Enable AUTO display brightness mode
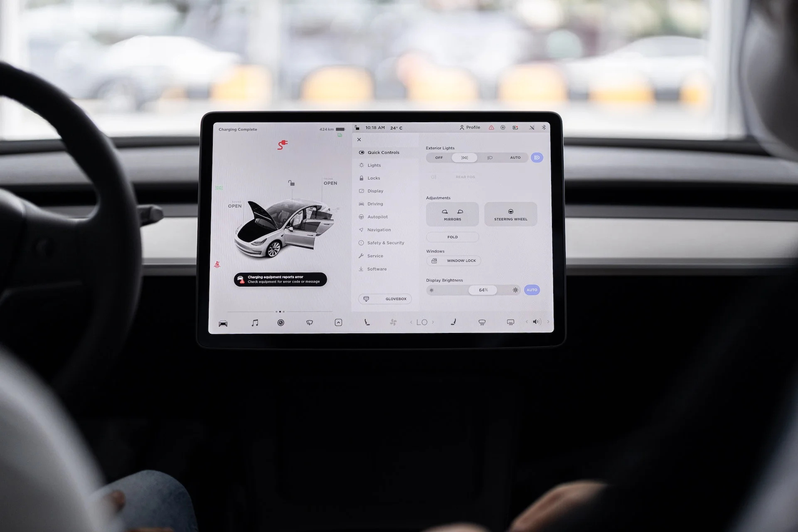Screen dimensions: 798x532 (532, 290)
